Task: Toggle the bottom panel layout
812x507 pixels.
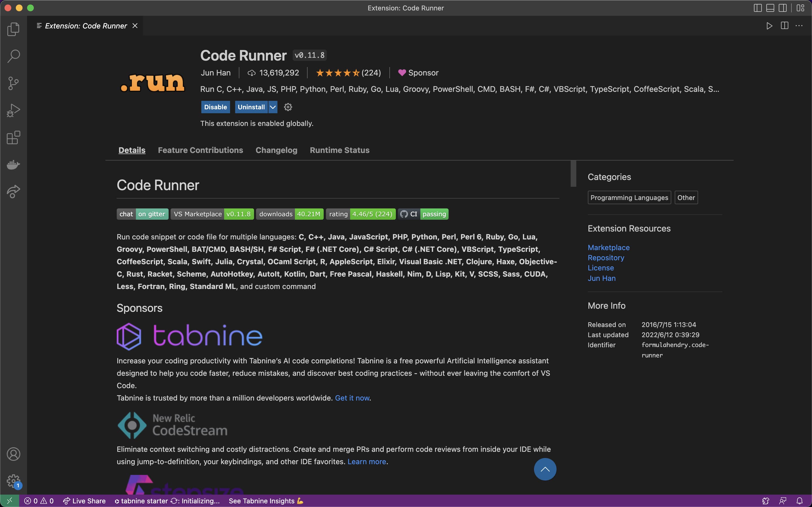Action: [x=770, y=8]
